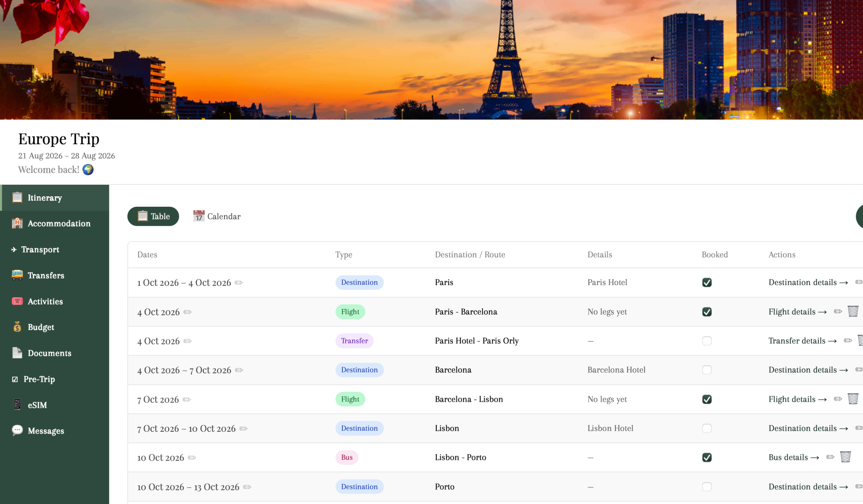Screen dimensions: 863x504
Task: Switch to the Calendar view
Action: [217, 216]
